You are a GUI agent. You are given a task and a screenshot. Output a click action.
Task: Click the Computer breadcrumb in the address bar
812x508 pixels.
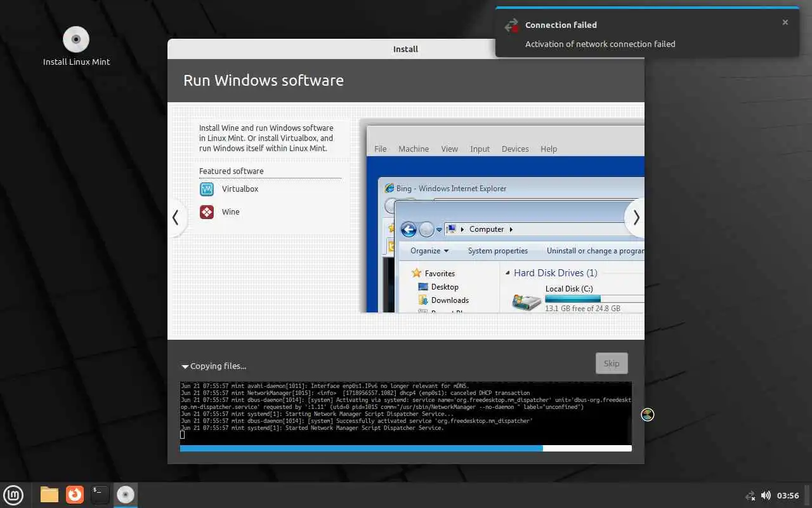pyautogui.click(x=487, y=229)
